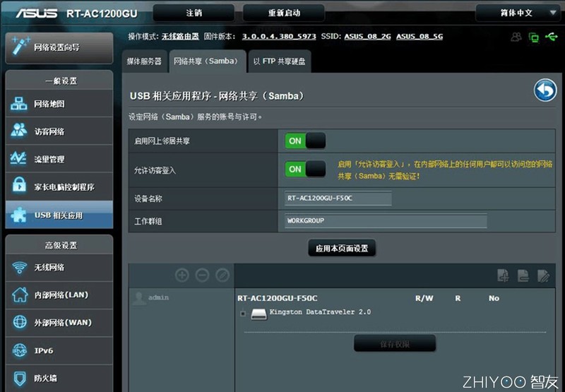Click the traffic manager graph icon

coord(18,158)
